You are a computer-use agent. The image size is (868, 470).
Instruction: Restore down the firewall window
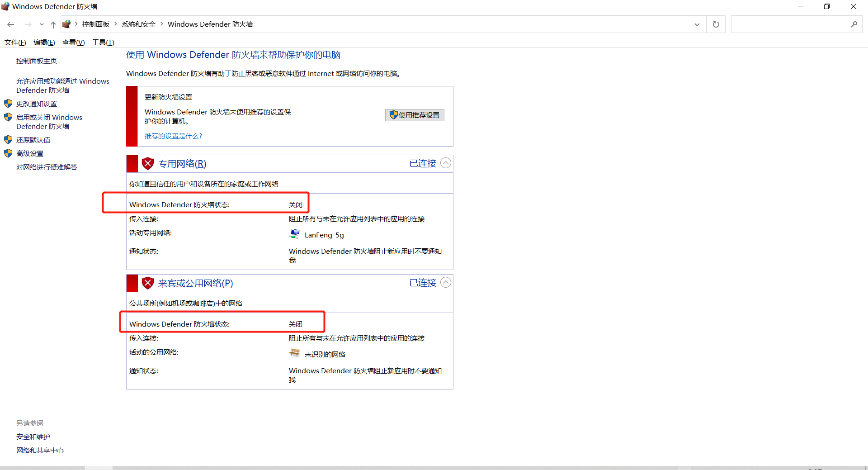tap(827, 6)
